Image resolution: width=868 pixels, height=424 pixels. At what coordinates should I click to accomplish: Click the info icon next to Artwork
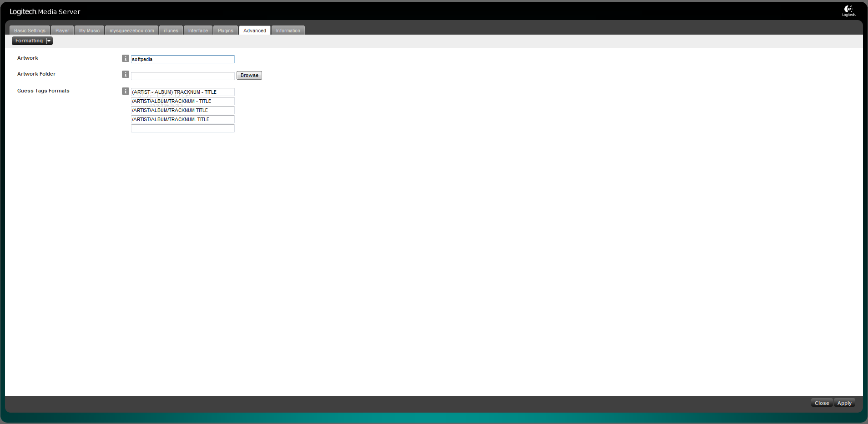coord(126,58)
